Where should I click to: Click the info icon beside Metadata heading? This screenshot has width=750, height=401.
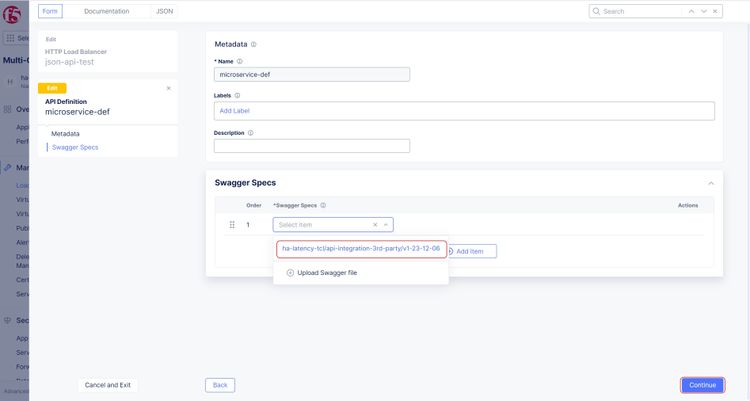[x=254, y=45]
